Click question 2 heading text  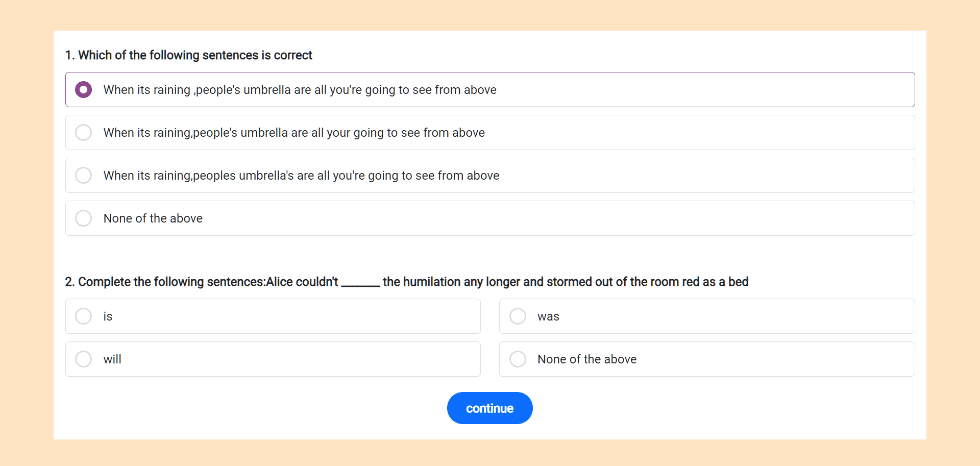(x=407, y=281)
